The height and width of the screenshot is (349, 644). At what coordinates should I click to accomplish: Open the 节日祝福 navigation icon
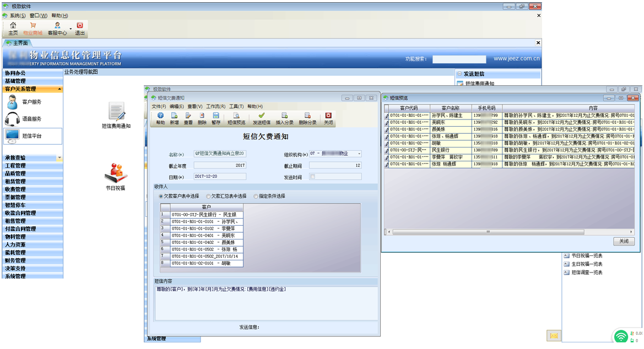(116, 172)
